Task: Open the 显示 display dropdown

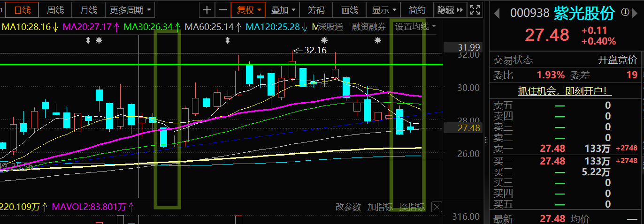Action: tap(384, 10)
